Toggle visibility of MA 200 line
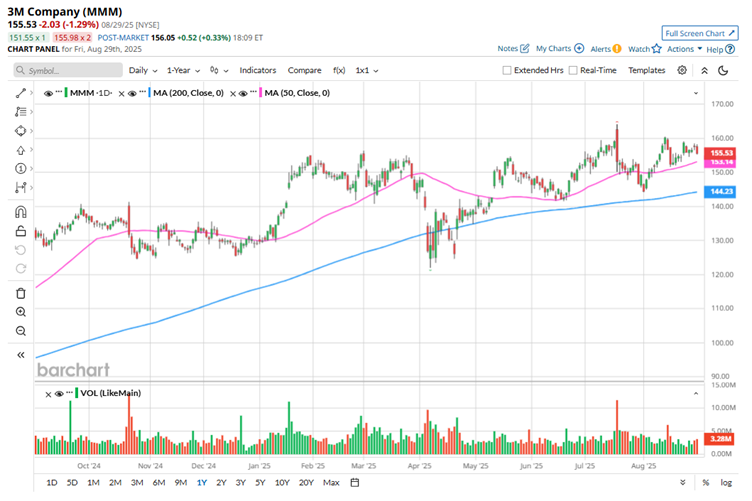752x501 pixels. coord(132,93)
